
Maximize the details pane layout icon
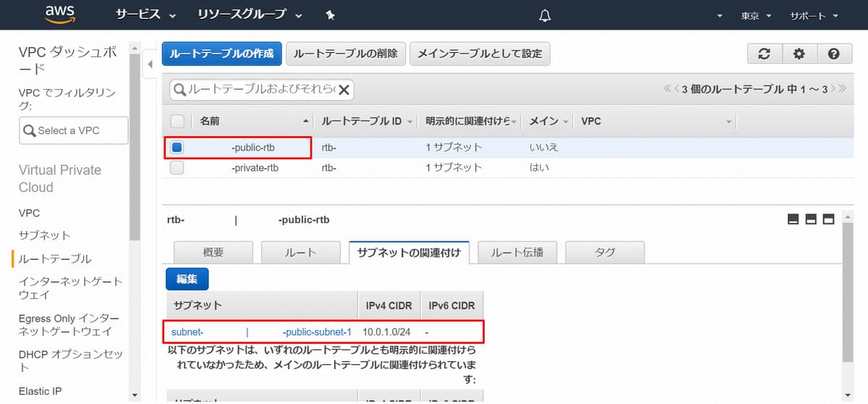828,219
